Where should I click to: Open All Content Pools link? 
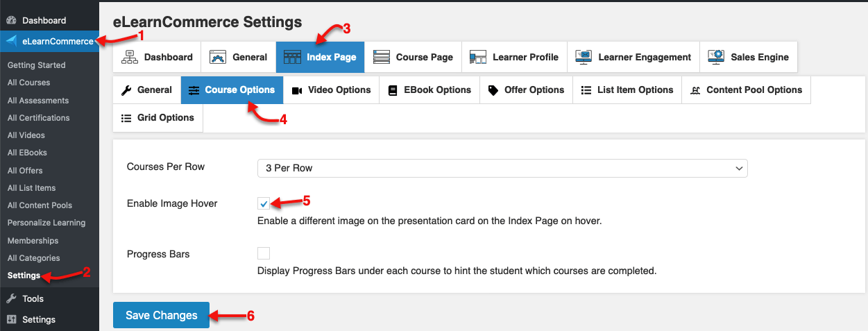click(40, 205)
